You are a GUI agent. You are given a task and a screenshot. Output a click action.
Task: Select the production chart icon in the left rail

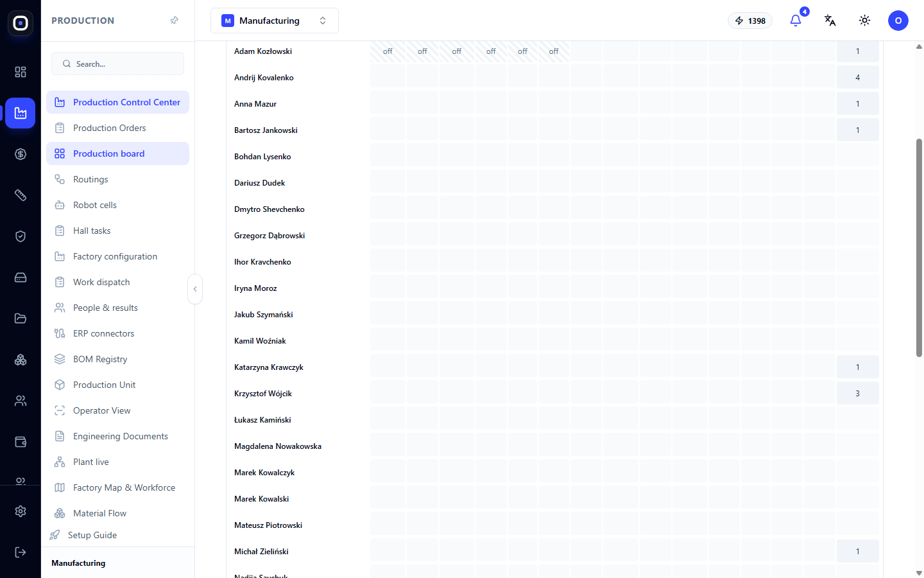[x=21, y=113]
